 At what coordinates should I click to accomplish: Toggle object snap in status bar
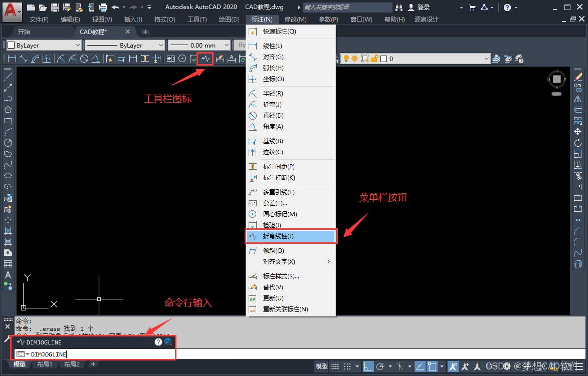point(433,366)
